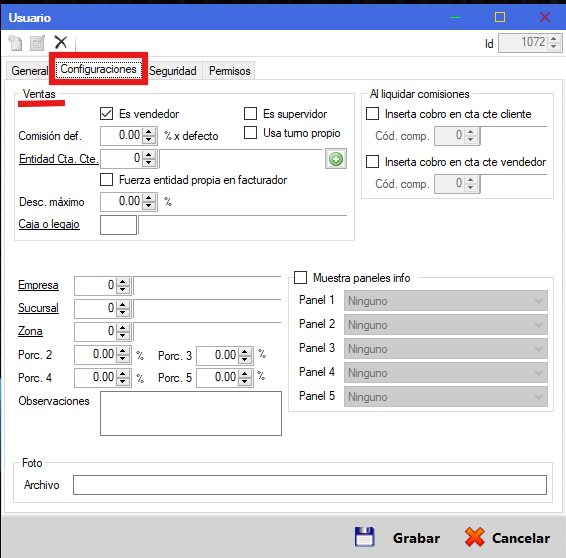
Task: Open the Panel 5 dropdown list
Action: click(445, 397)
